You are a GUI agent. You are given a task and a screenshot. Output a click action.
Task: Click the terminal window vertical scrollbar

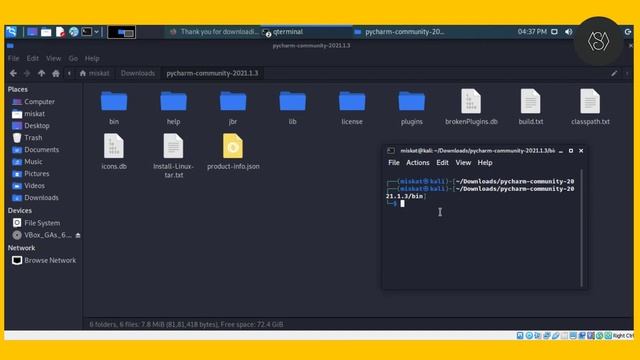point(582,229)
